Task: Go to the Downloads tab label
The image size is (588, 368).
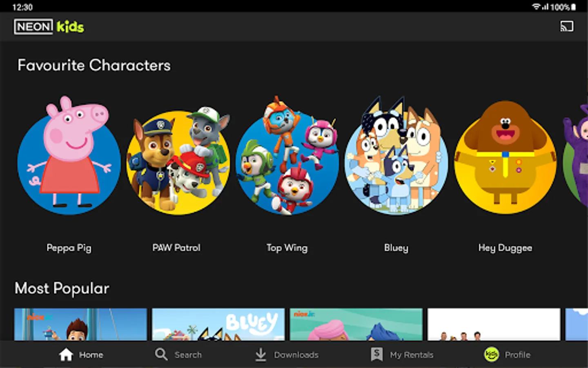Action: (296, 355)
